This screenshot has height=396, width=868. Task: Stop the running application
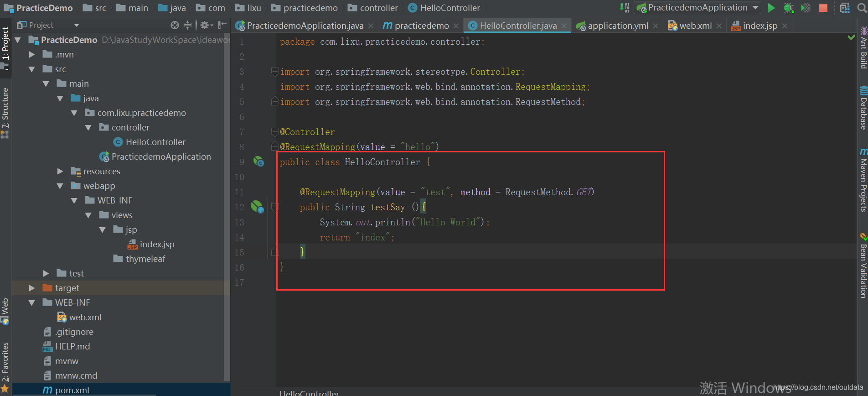[x=823, y=8]
